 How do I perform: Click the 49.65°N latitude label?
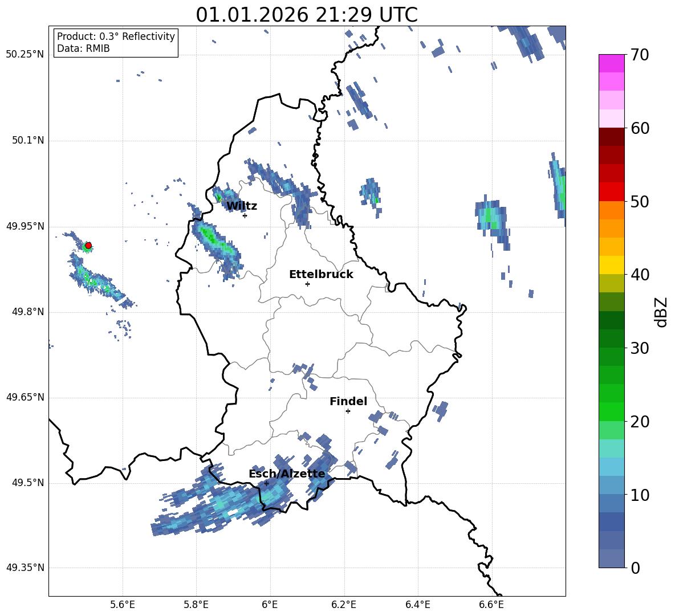pyautogui.click(x=25, y=397)
